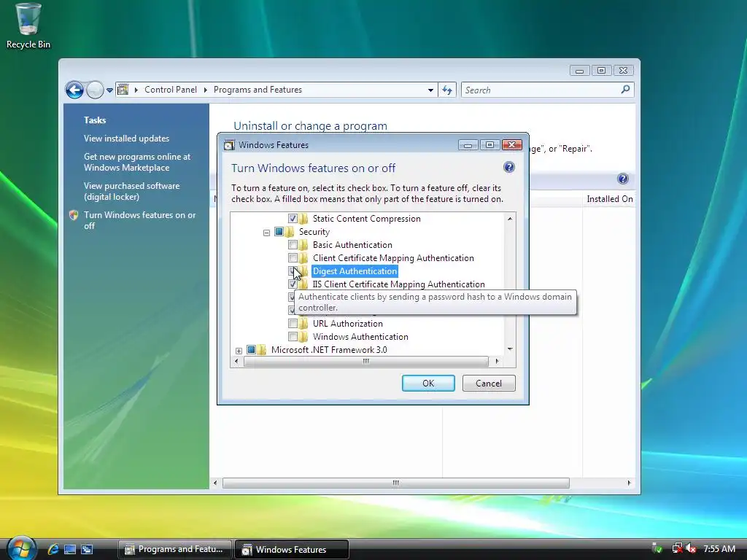Minimize the Windows Features dialog
The width and height of the screenshot is (747, 560).
pyautogui.click(x=468, y=145)
